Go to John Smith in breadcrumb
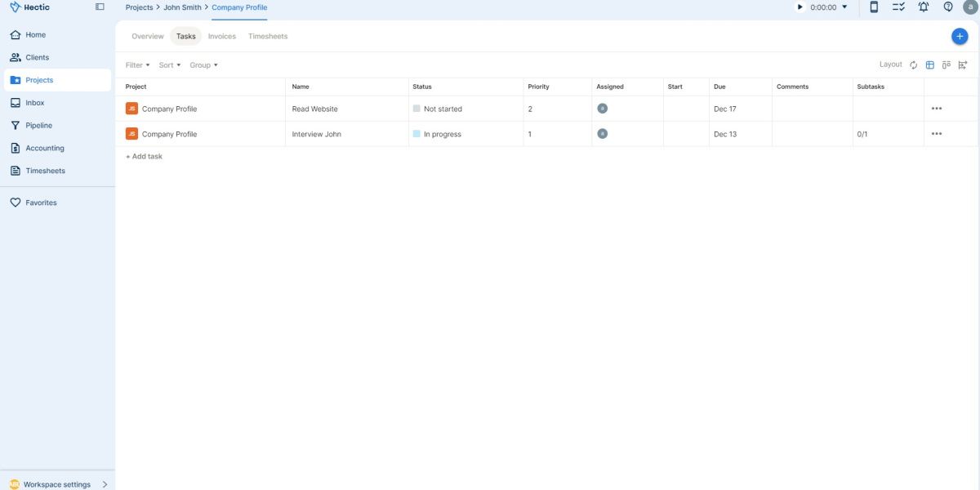980x490 pixels. tap(182, 7)
